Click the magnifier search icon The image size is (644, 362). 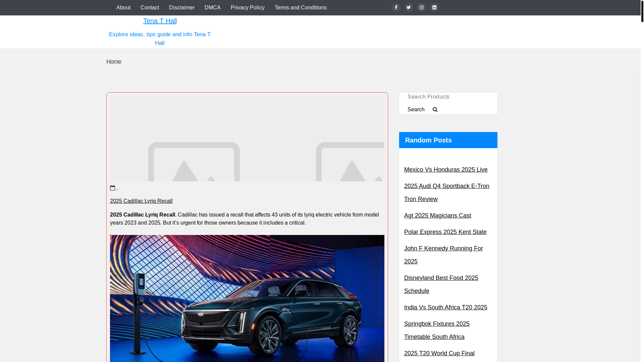(435, 110)
